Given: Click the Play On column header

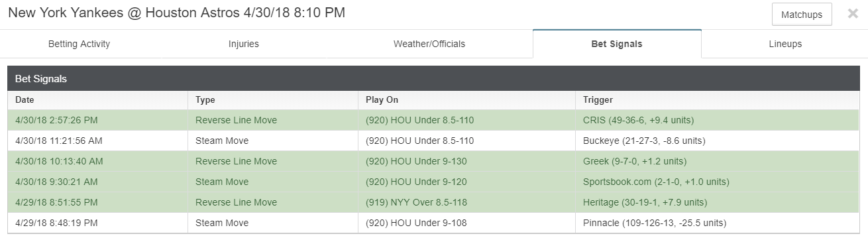Looking at the screenshot, I should click(466, 100).
